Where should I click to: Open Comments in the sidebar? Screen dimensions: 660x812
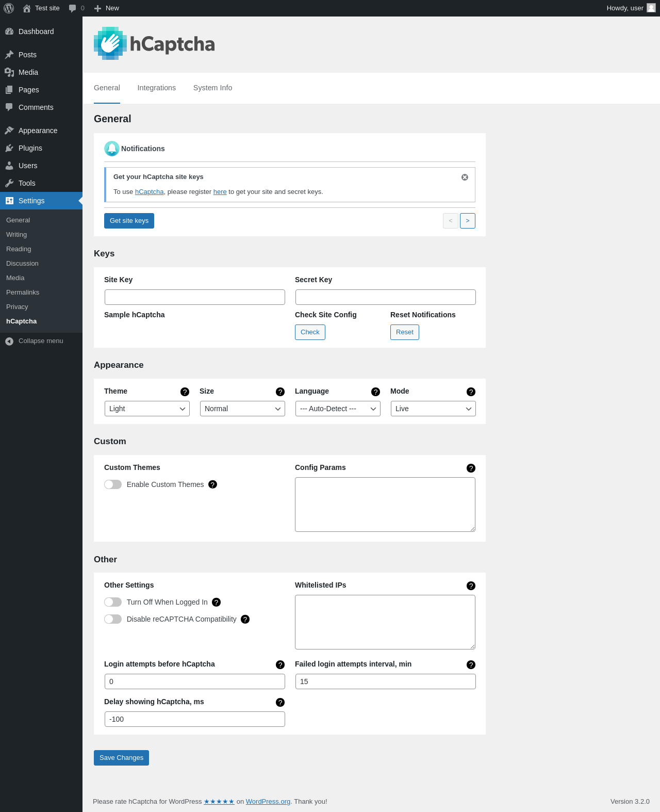point(41,107)
